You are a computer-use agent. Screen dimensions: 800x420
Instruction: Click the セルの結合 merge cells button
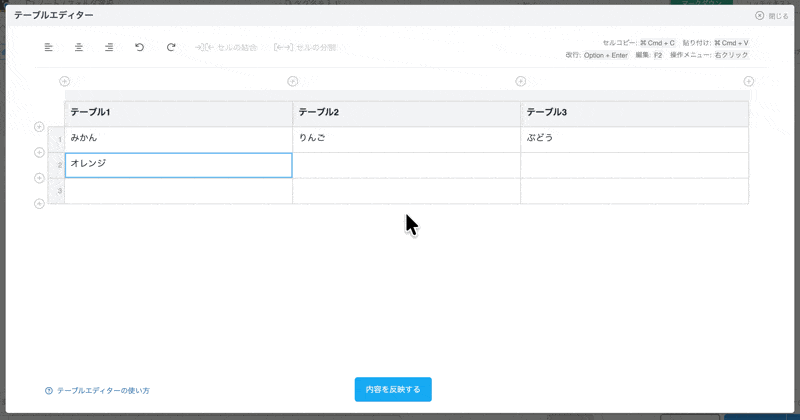pyautogui.click(x=226, y=47)
